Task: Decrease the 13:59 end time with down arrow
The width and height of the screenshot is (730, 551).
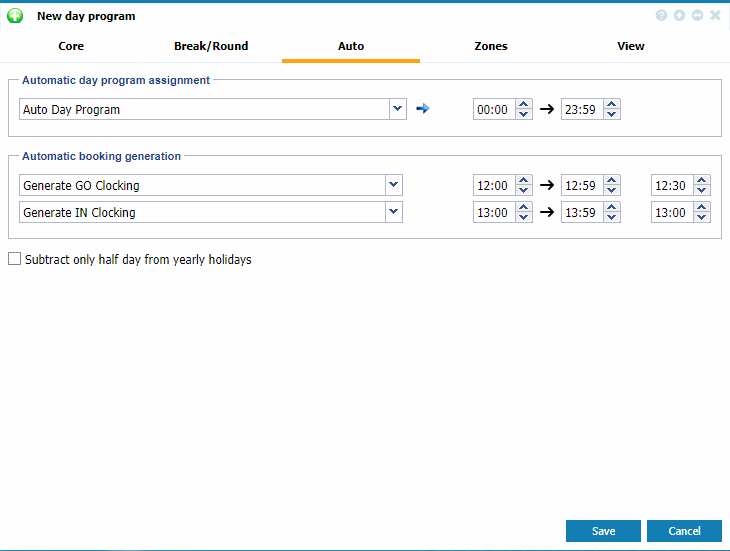Action: (612, 217)
